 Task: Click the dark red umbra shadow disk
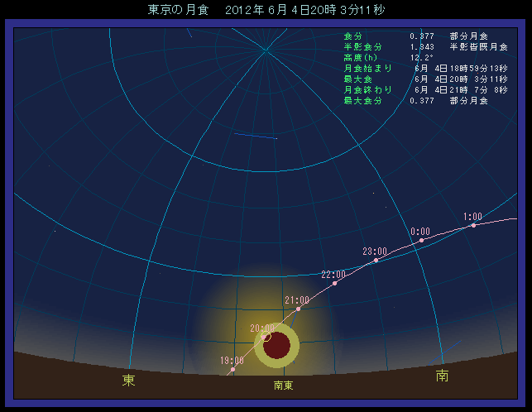pos(277,345)
